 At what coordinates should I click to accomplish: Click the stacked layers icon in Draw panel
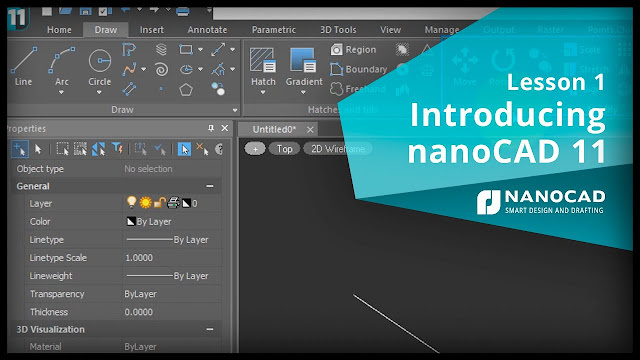[162, 50]
